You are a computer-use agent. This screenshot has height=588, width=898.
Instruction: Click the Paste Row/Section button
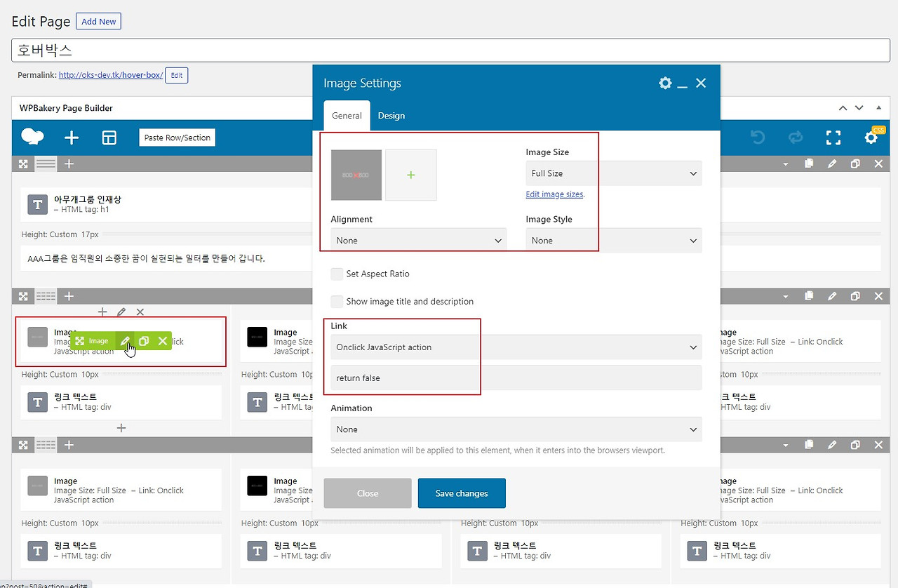[177, 138]
